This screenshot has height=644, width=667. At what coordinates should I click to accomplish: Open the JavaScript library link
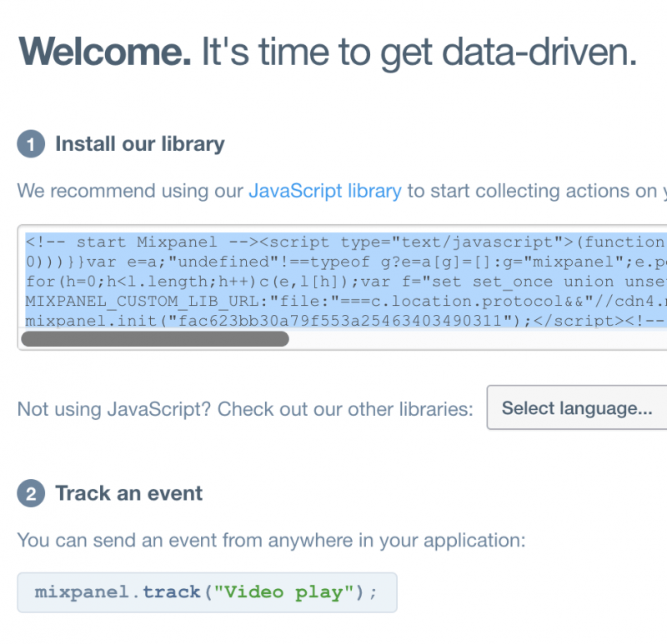pos(325,191)
